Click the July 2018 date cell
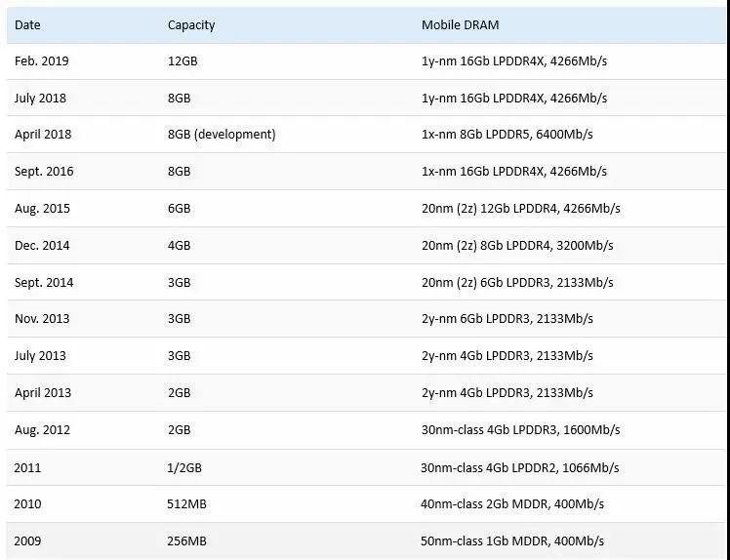Viewport: 730px width, 560px height. coord(41,99)
